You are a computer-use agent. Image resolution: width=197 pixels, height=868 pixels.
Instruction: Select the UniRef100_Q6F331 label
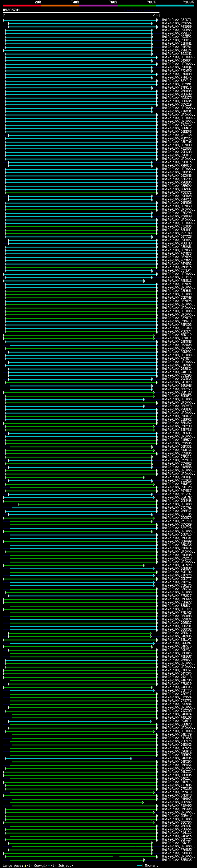(177, 446)
